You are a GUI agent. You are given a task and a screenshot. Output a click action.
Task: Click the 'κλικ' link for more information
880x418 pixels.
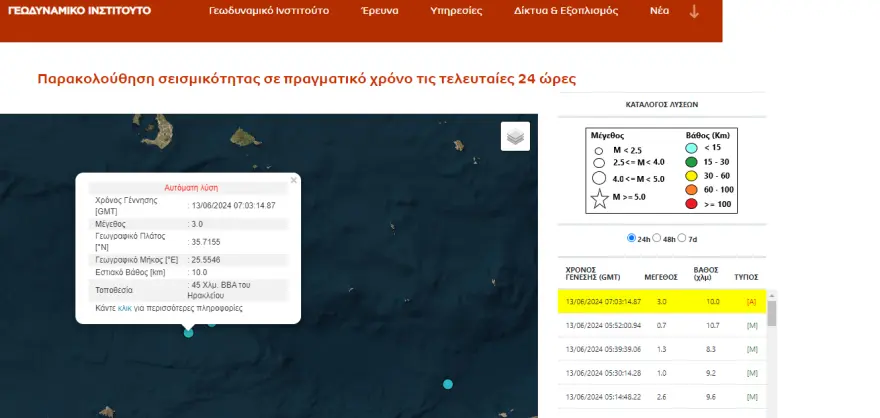[x=125, y=308]
